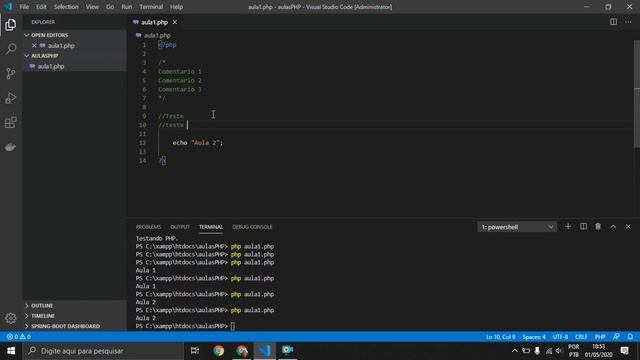Open the feedback icon in status bar
Image resolution: width=640 pixels, height=360 pixels.
pos(616,337)
